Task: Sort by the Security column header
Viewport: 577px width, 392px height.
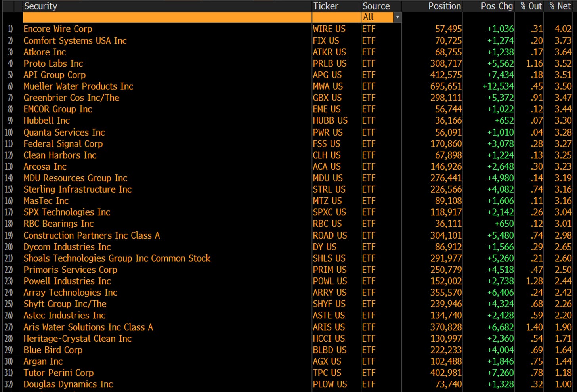Action: point(40,6)
